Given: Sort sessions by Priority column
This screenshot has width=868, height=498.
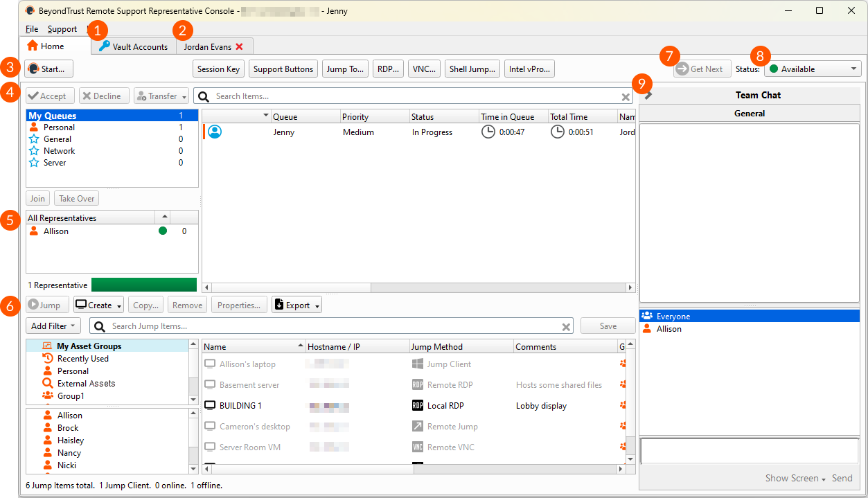Looking at the screenshot, I should (375, 117).
